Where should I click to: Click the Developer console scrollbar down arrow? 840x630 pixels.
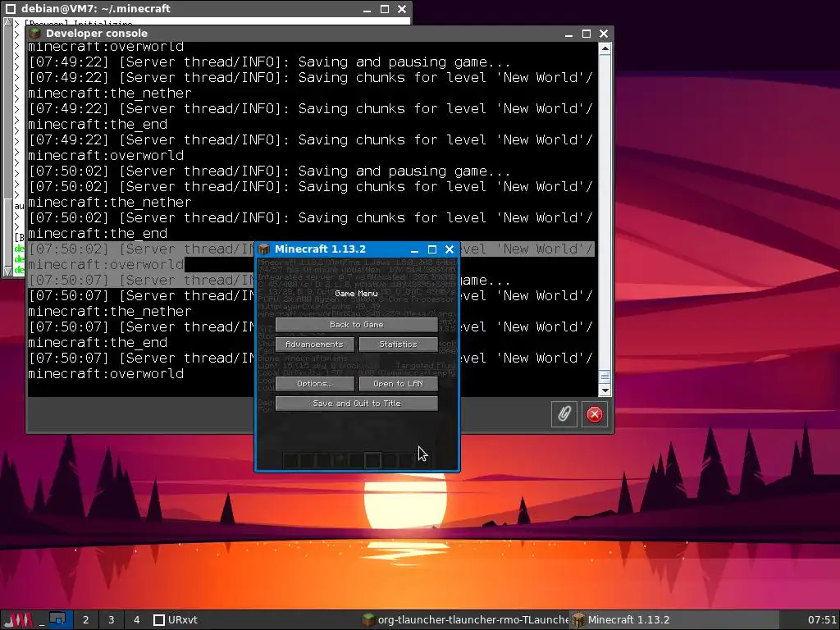[x=605, y=390]
